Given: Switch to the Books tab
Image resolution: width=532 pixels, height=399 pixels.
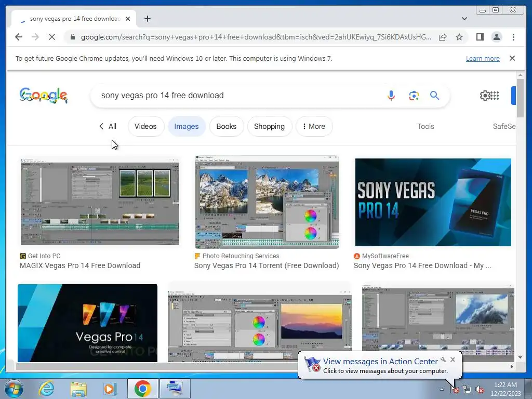Looking at the screenshot, I should [x=227, y=126].
